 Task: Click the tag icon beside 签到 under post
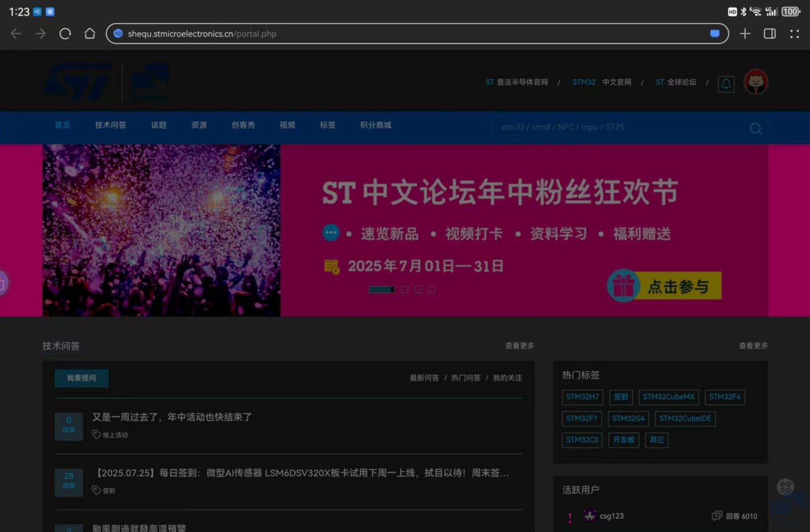(96, 490)
